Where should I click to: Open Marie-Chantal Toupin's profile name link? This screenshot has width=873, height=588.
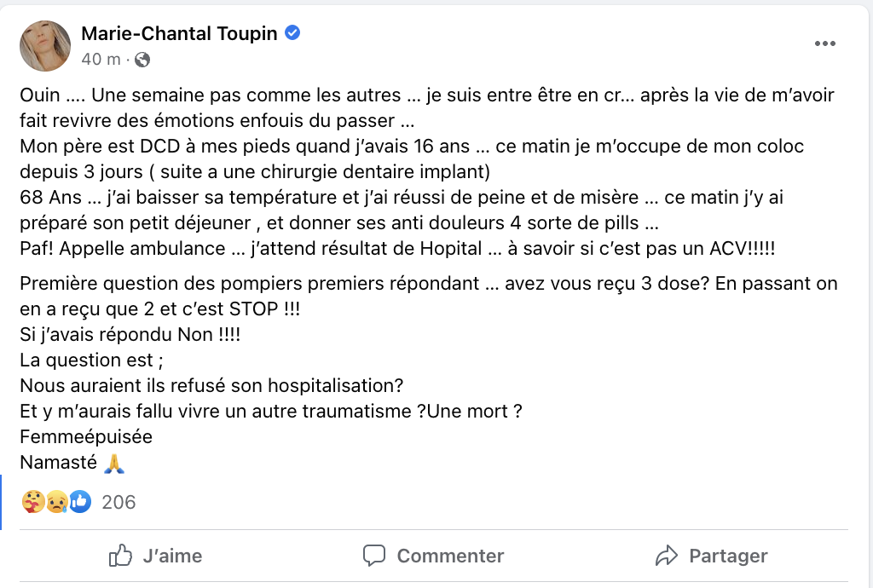click(179, 33)
